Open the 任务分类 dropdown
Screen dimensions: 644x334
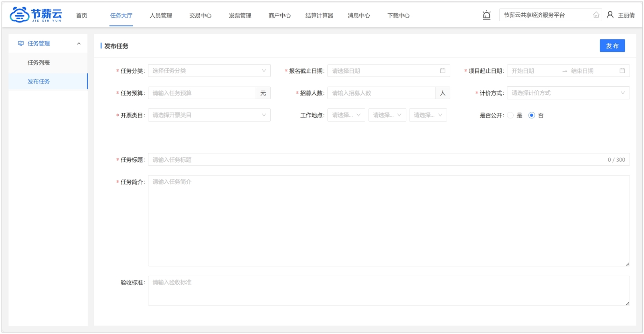(209, 71)
